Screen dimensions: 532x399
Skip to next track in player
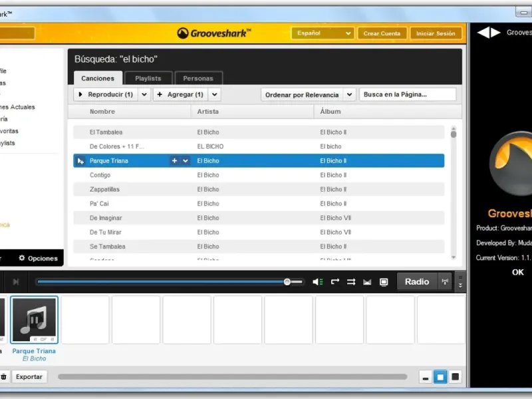tap(15, 281)
